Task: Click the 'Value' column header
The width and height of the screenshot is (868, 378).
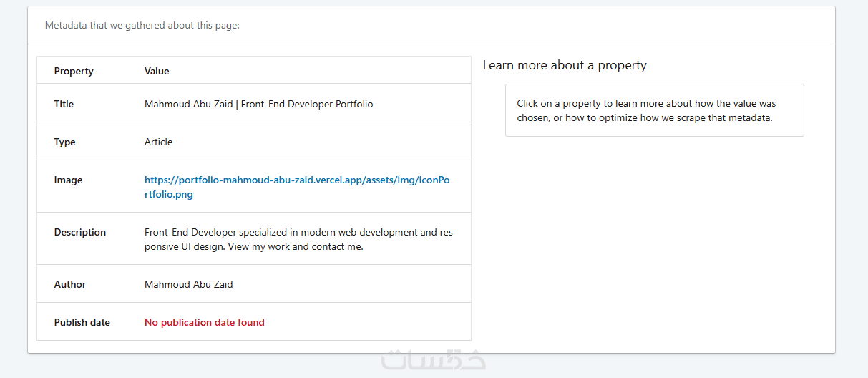Action: pos(157,71)
